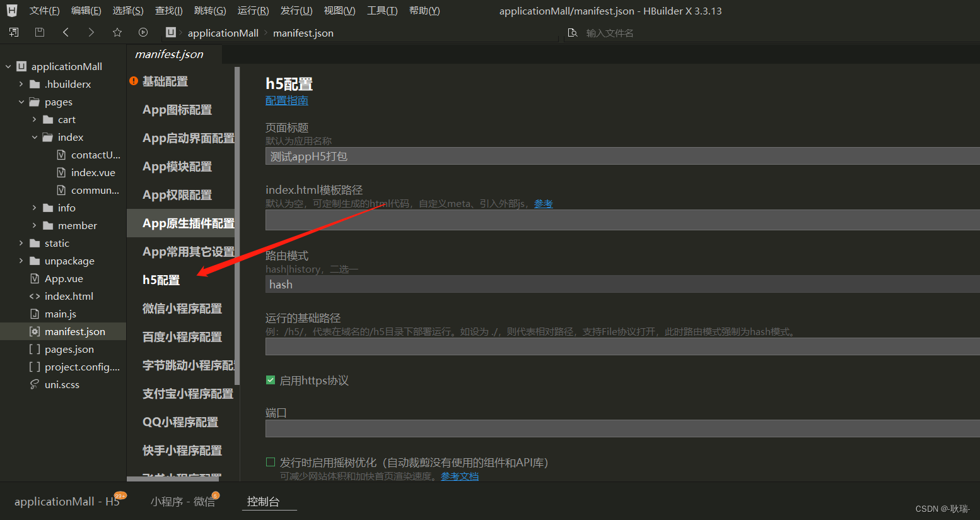Collapse the applicationMall project tree
Image resolution: width=980 pixels, height=520 pixels.
pos(8,66)
